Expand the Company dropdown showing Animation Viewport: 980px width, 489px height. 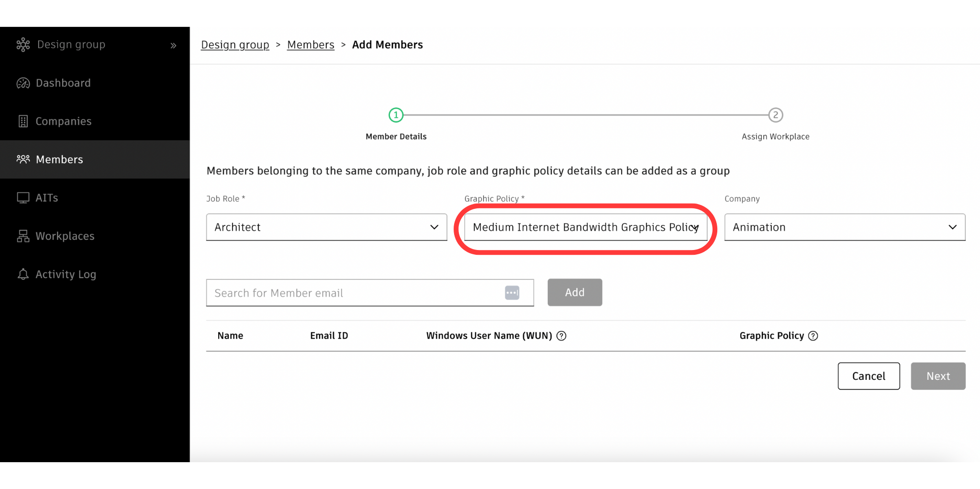coord(845,227)
